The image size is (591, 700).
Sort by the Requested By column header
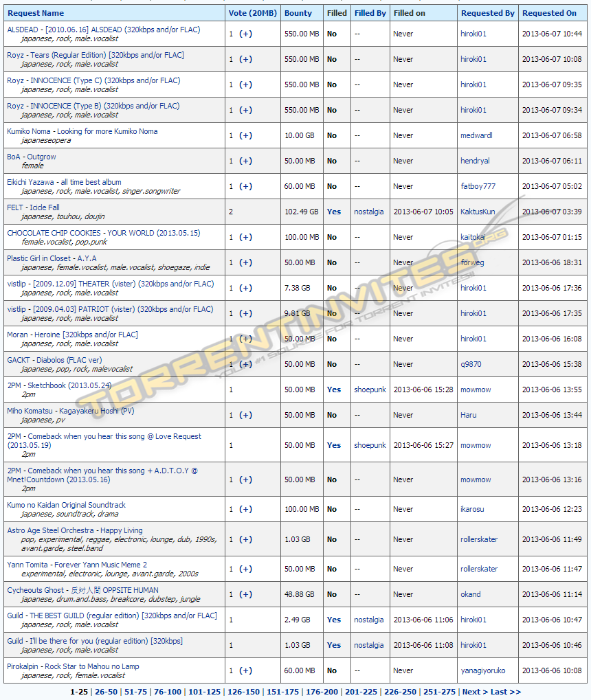[488, 13]
